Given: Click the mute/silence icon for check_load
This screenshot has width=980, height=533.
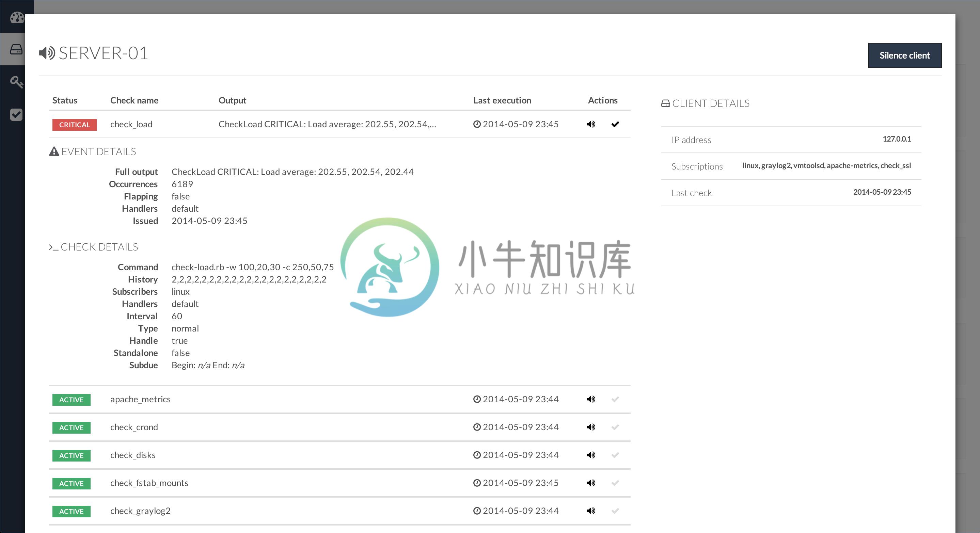Looking at the screenshot, I should (x=590, y=124).
